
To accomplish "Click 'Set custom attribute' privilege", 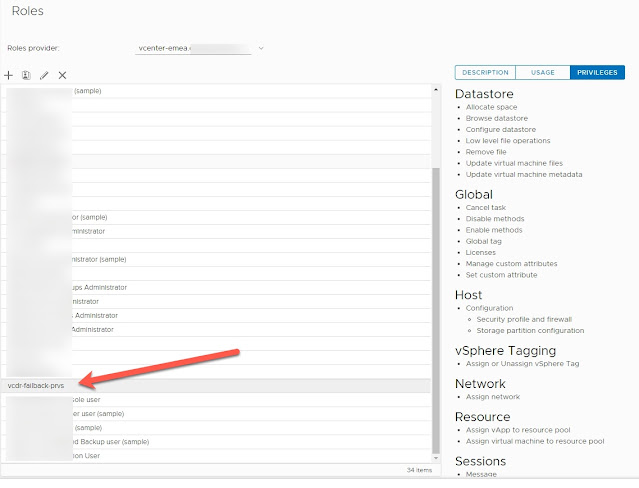I will (x=502, y=275).
